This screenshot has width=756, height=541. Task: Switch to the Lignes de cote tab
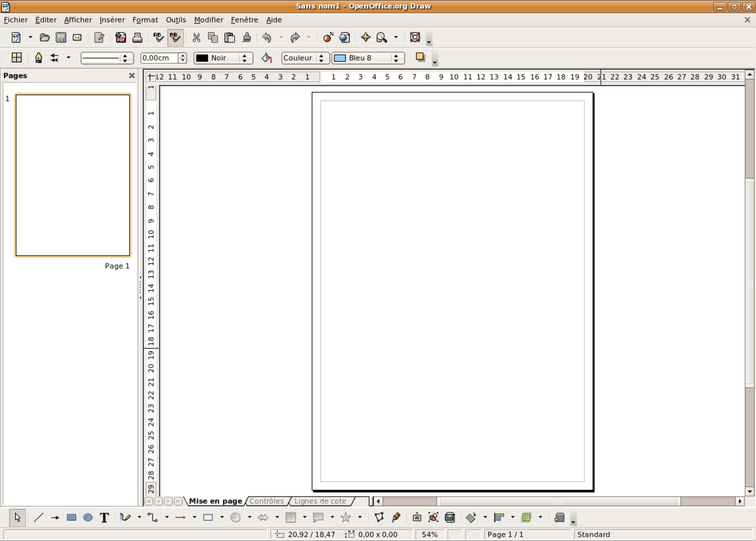click(320, 501)
